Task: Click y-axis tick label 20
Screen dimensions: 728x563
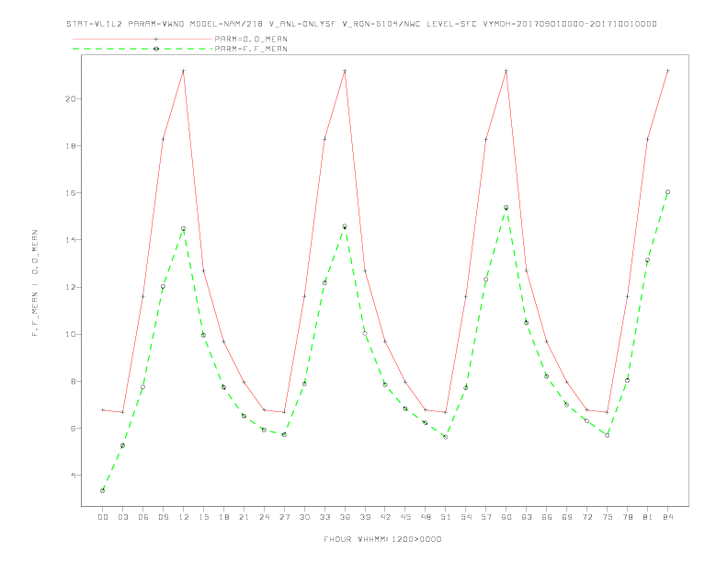Action: 71,99
